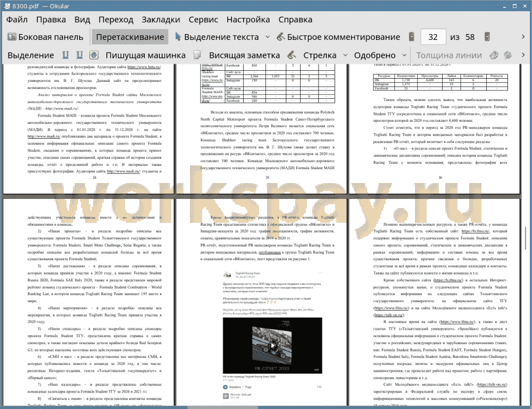Click the опубликован underlined word link
532x409 pixels.
click(270, 252)
